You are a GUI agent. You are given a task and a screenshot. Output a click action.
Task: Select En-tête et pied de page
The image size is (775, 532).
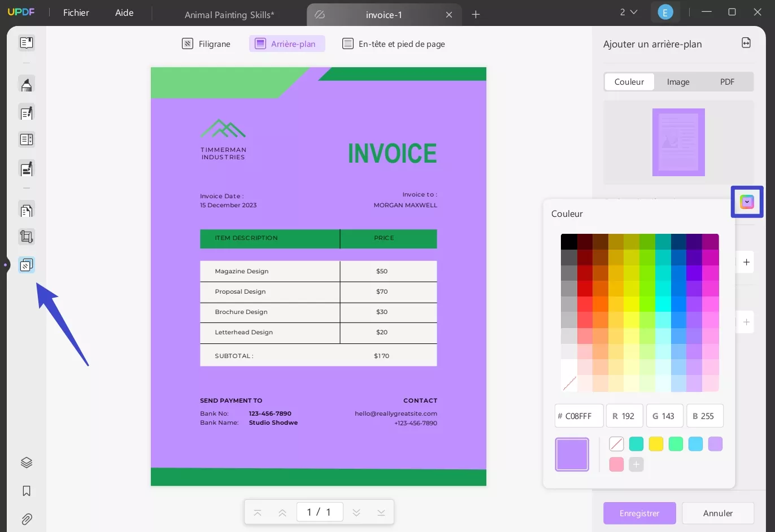[394, 43]
